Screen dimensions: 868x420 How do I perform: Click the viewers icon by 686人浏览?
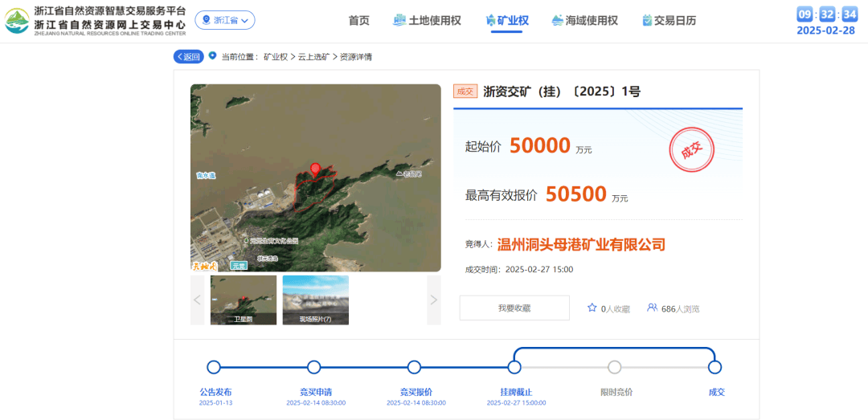652,308
